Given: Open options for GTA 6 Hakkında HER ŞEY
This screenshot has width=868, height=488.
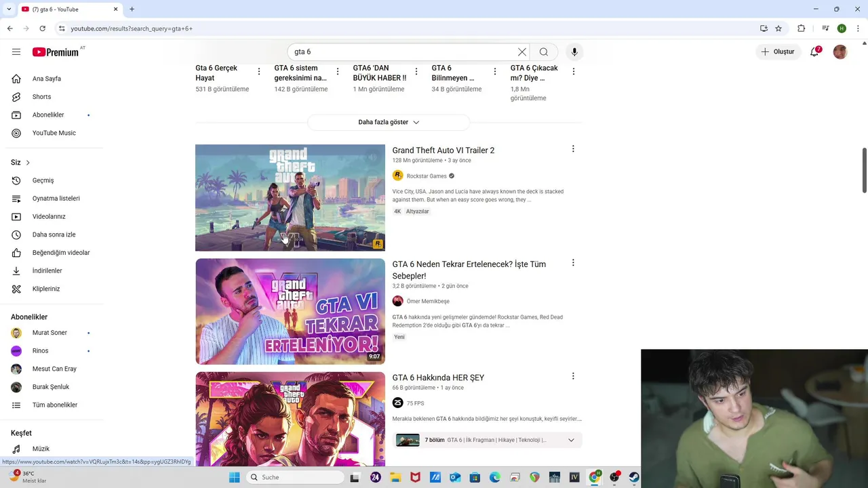Looking at the screenshot, I should (x=573, y=376).
